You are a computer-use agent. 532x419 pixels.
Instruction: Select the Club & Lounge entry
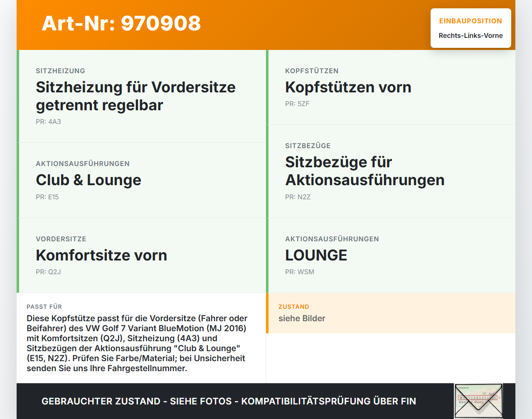pyautogui.click(x=89, y=180)
